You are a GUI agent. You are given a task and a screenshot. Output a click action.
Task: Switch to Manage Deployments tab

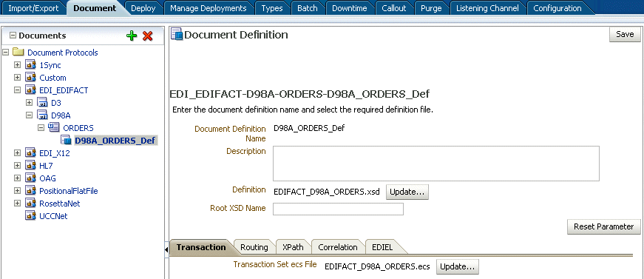209,8
